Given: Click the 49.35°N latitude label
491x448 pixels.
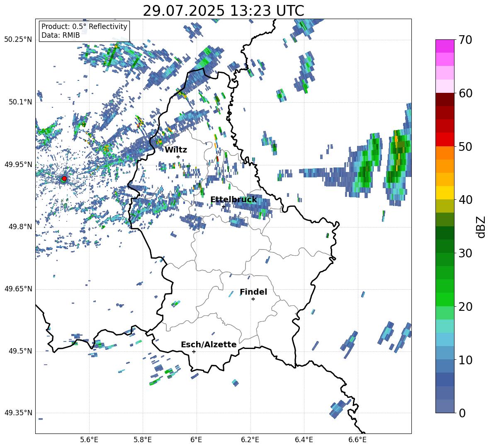Looking at the screenshot, I should pos(18,413).
